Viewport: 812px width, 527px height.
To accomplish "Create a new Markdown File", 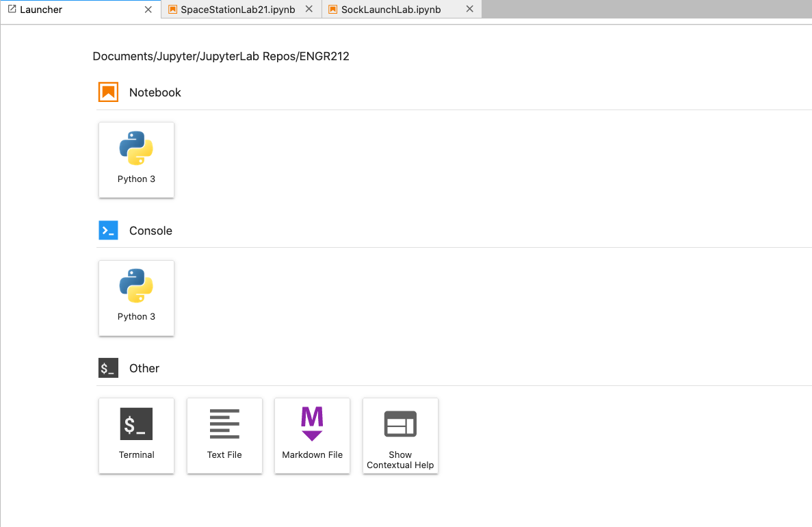I will [312, 435].
